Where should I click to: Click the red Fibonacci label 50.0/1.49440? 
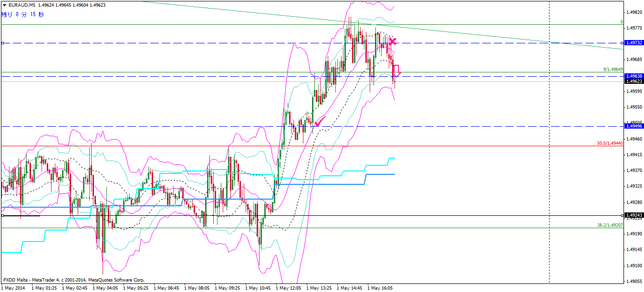(x=610, y=143)
